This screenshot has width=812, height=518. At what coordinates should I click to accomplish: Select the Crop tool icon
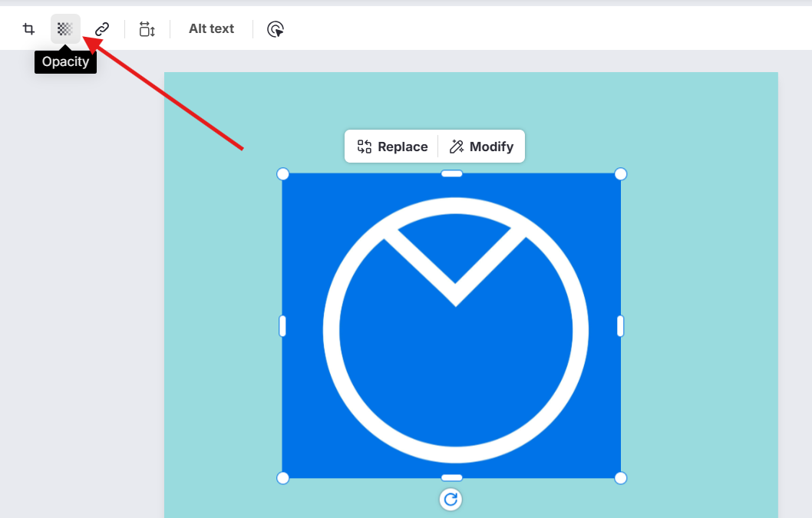[28, 29]
